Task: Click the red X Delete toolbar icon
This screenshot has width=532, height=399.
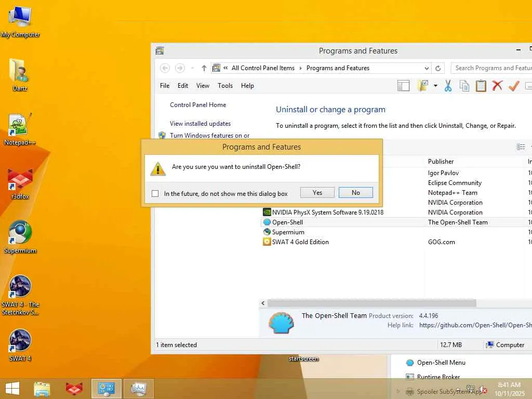Action: coord(497,86)
